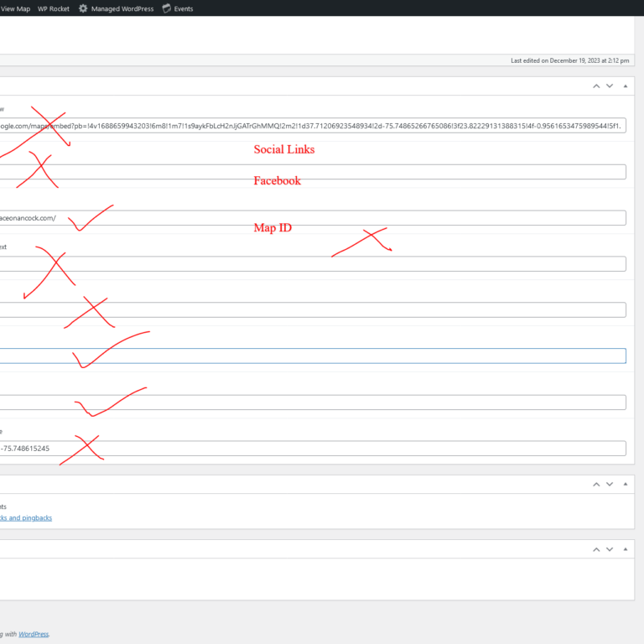Move the map fields panel up
644x644 pixels.
click(596, 86)
